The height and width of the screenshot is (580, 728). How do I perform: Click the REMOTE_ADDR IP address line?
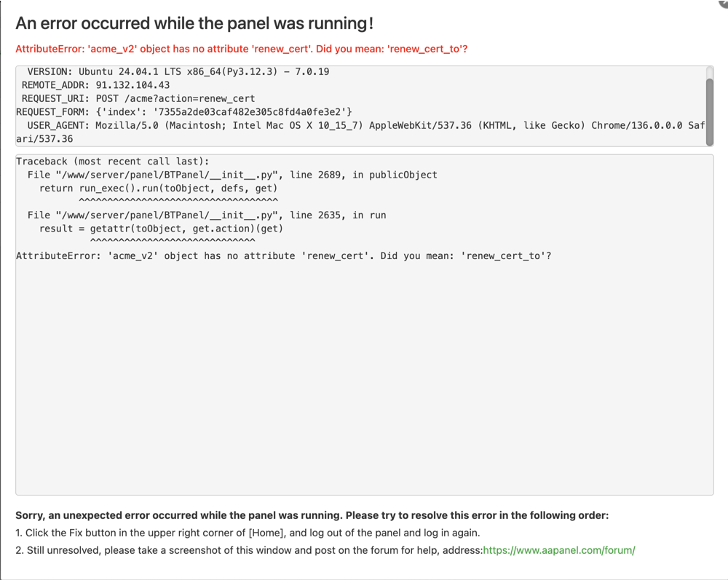[95, 85]
